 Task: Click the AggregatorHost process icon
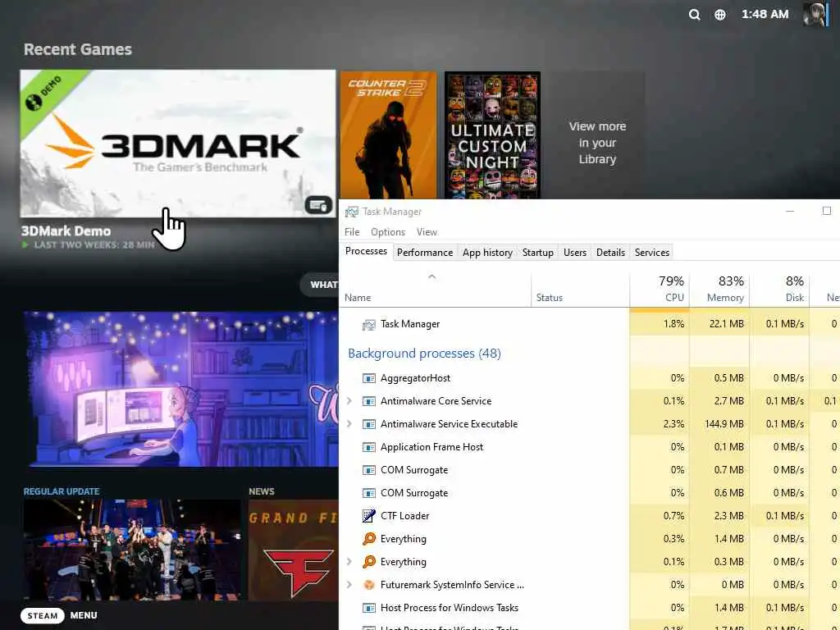[368, 378]
